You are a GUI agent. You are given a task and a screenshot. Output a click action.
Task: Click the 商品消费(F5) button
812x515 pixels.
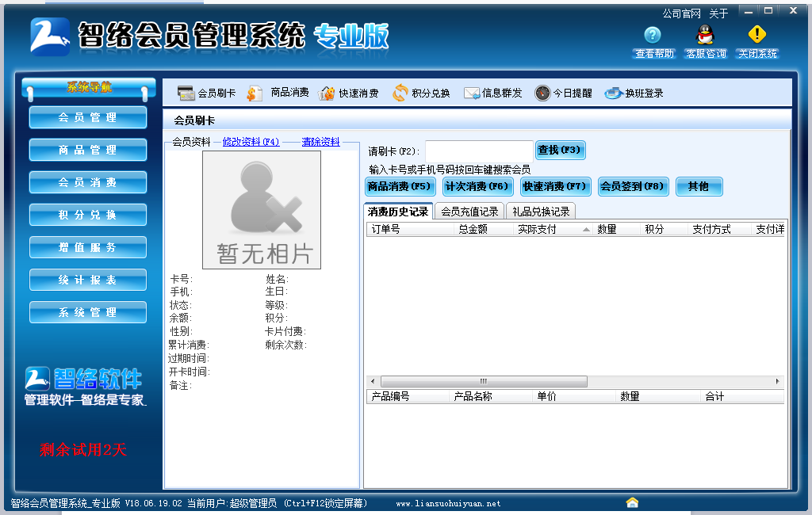click(x=400, y=186)
